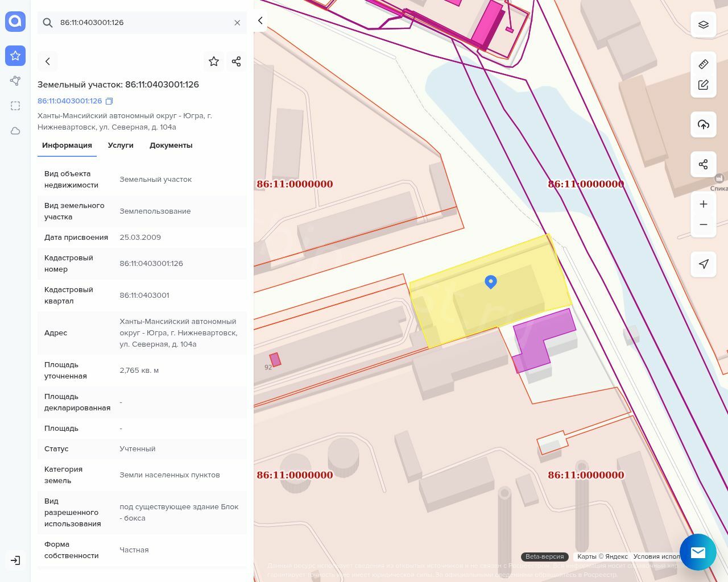This screenshot has height=582, width=728.
Task: Center map on my location
Action: pos(704,264)
